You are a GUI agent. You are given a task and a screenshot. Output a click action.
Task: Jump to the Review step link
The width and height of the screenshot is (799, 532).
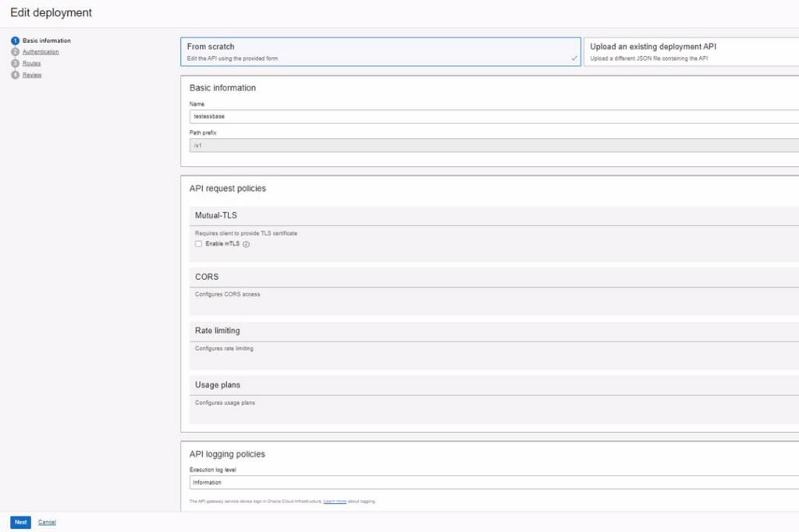31,75
